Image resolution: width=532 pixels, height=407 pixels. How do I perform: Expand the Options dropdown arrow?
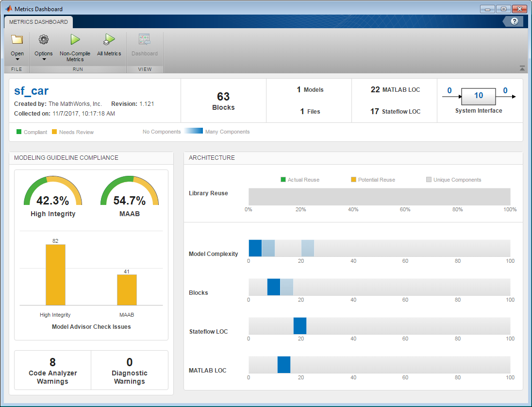44,60
